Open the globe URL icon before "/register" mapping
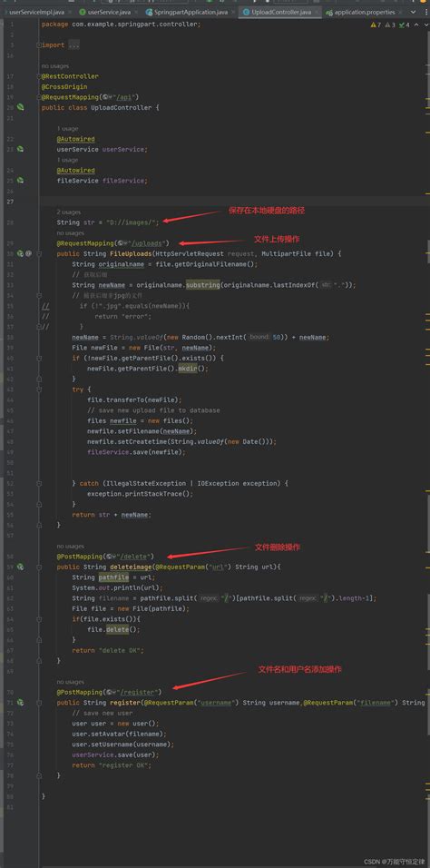Screen dimensions: 430x868 [111, 692]
